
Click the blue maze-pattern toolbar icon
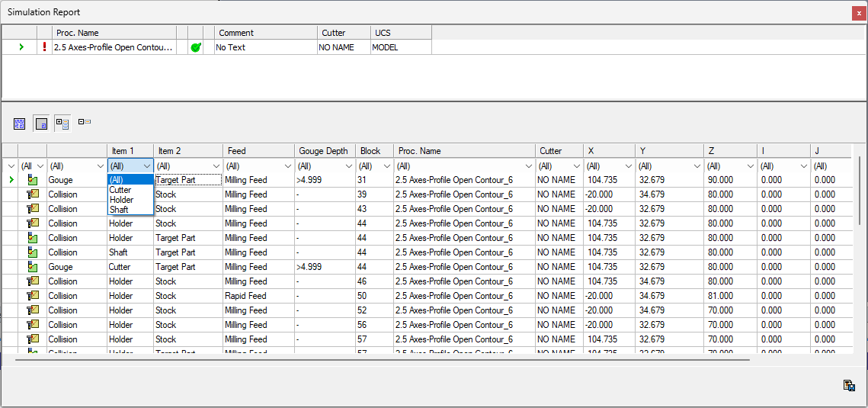pos(20,123)
